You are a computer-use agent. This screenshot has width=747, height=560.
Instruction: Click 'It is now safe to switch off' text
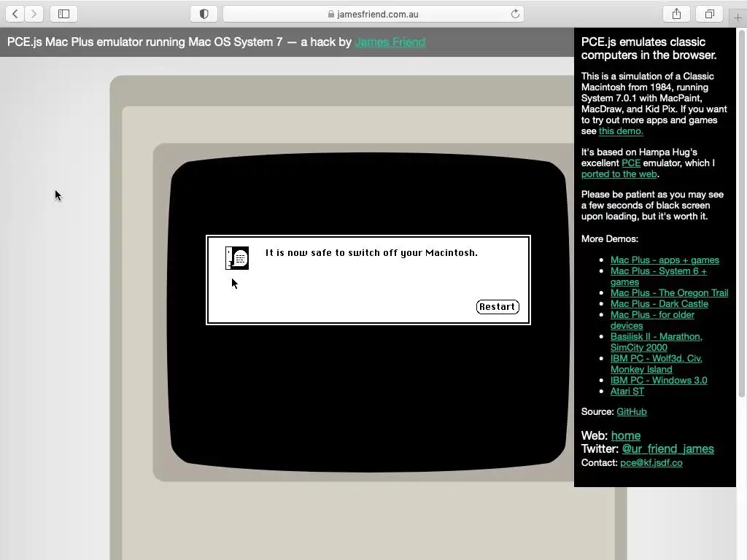coord(371,253)
